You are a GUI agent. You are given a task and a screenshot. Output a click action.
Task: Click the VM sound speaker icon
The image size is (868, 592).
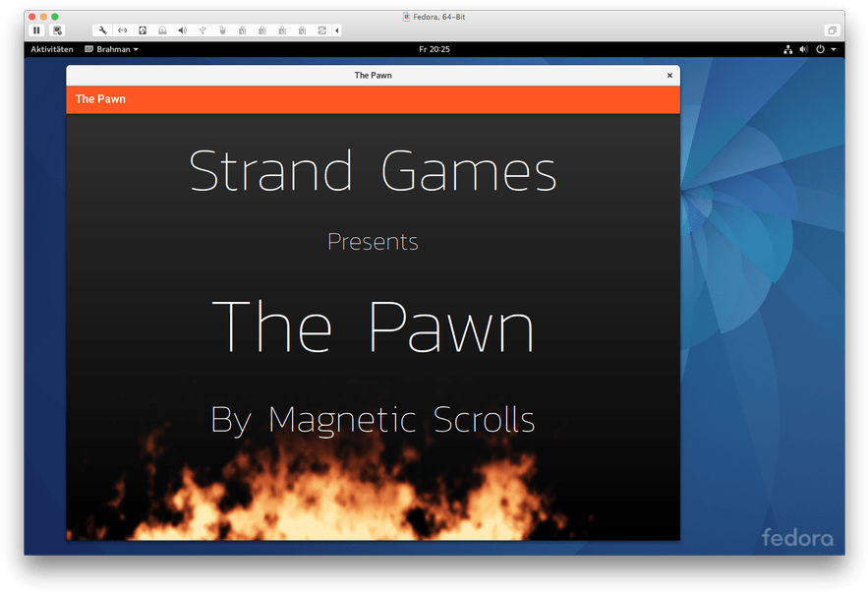182,30
